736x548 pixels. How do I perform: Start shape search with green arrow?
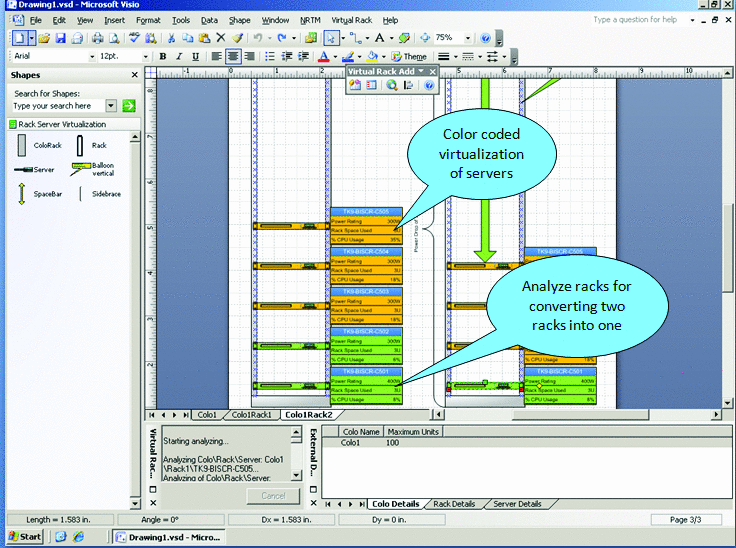click(x=129, y=106)
